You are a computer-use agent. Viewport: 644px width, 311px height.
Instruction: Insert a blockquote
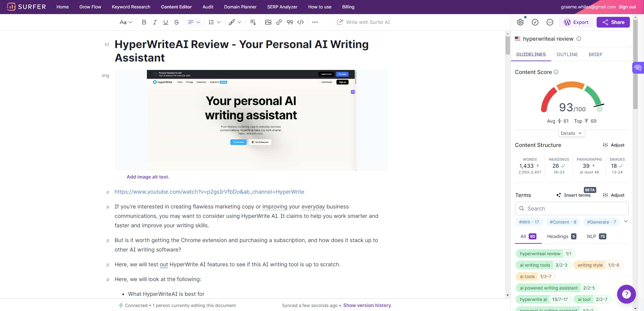(289, 22)
